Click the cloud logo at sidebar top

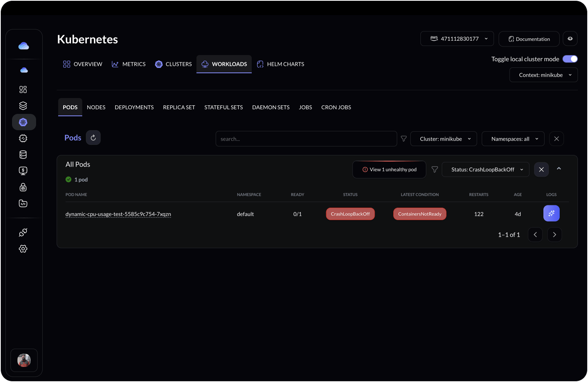point(24,46)
